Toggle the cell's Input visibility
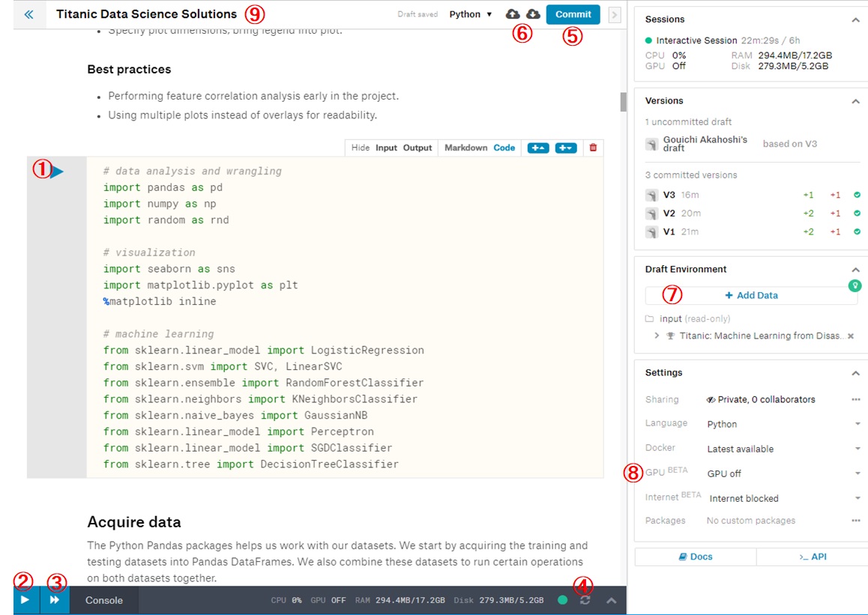Viewport: 868px width, 615px height. tap(388, 148)
